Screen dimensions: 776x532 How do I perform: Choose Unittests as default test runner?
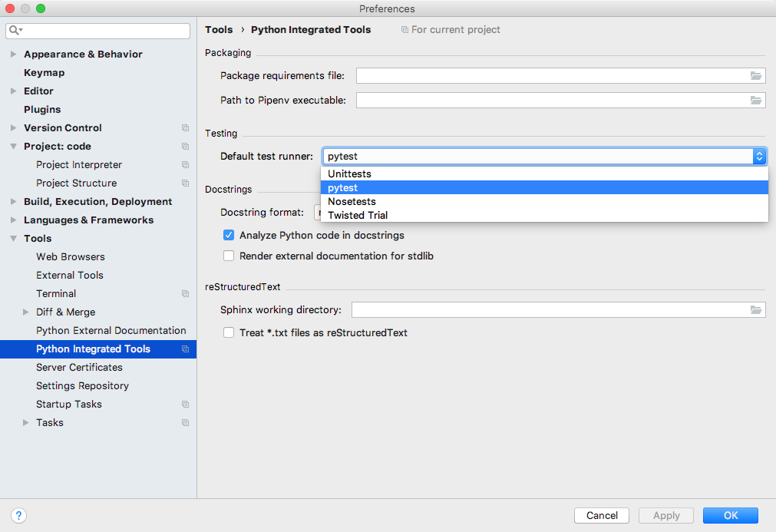[x=544, y=173]
